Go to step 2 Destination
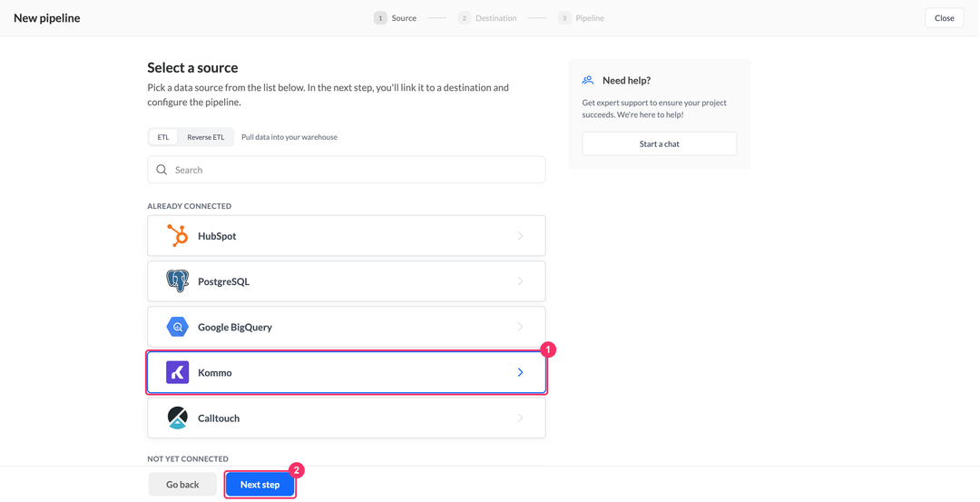The image size is (980, 502). 487,18
